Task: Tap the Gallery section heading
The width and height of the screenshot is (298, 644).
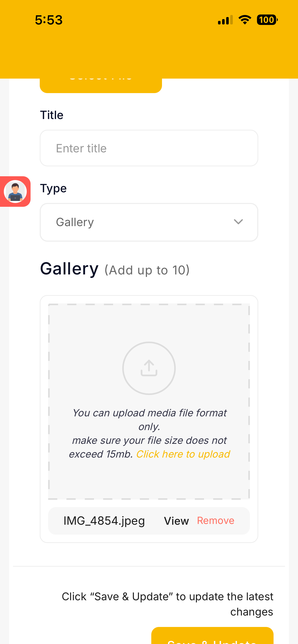Action: pyautogui.click(x=69, y=269)
